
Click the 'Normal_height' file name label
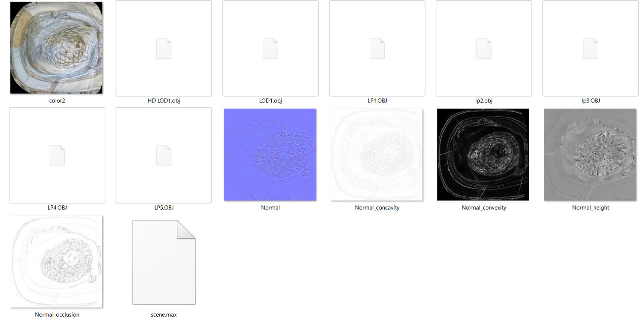coord(590,207)
